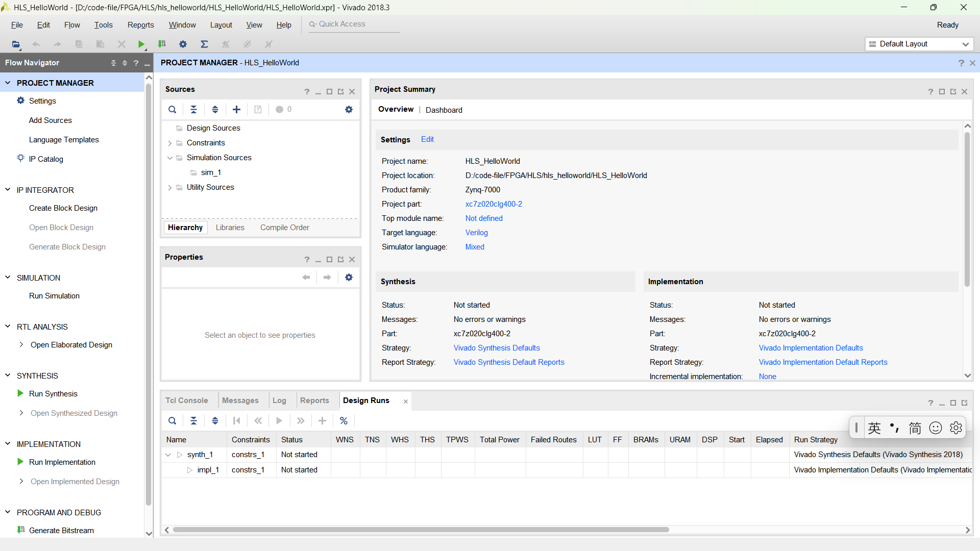Image resolution: width=980 pixels, height=551 pixels.
Task: Click Generate Bitstream icon in navigator
Action: point(20,530)
